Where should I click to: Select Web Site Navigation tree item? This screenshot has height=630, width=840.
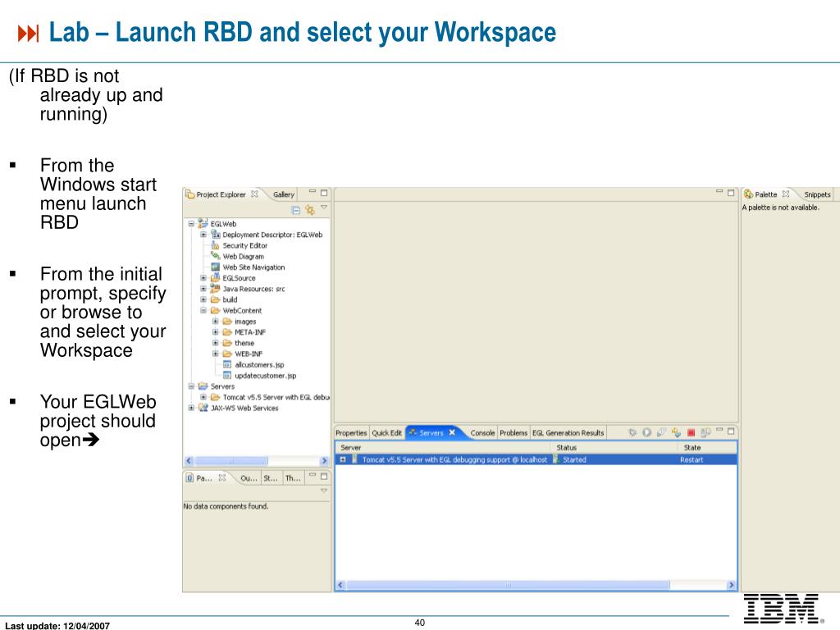pos(254,267)
